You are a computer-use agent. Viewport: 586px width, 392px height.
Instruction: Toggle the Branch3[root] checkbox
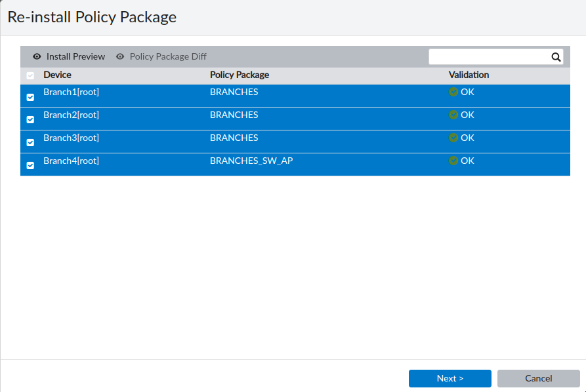tap(30, 142)
